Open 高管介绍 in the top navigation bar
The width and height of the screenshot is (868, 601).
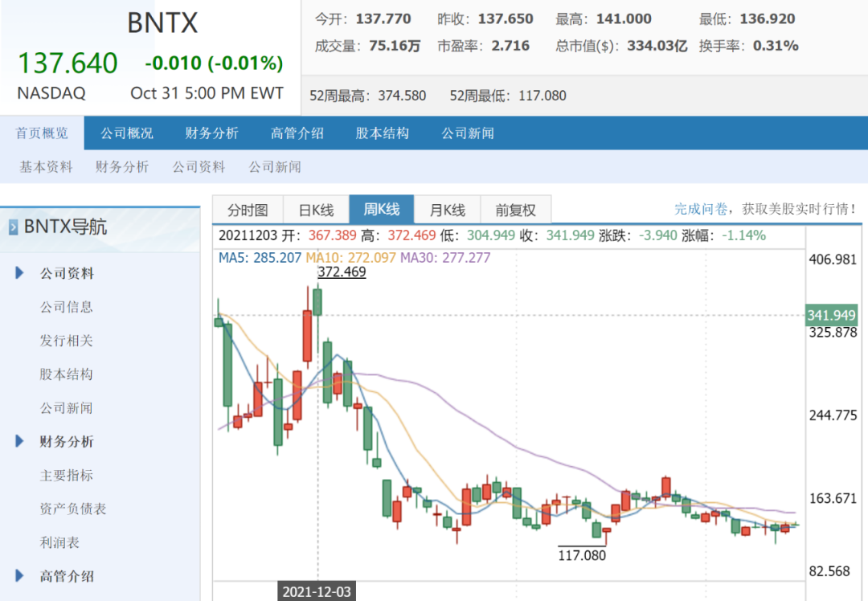pyautogui.click(x=297, y=133)
